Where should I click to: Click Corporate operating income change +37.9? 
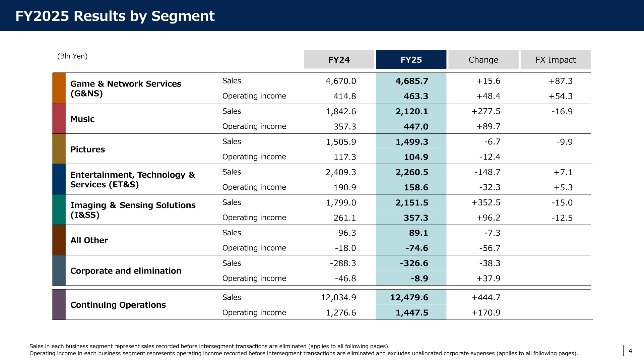point(489,279)
